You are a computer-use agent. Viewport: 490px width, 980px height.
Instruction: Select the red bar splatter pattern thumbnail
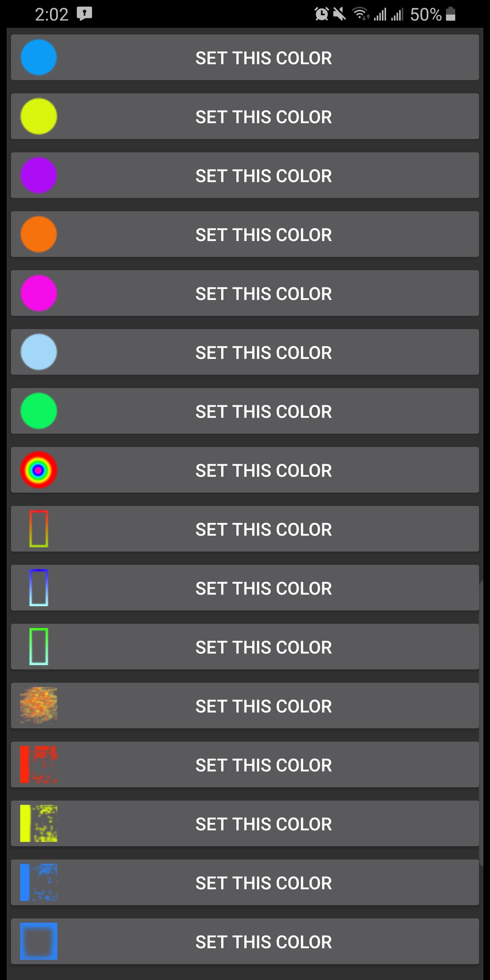(38, 765)
